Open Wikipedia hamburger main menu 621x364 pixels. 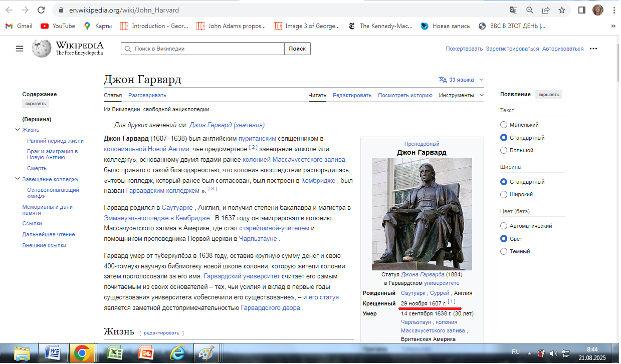(20, 49)
